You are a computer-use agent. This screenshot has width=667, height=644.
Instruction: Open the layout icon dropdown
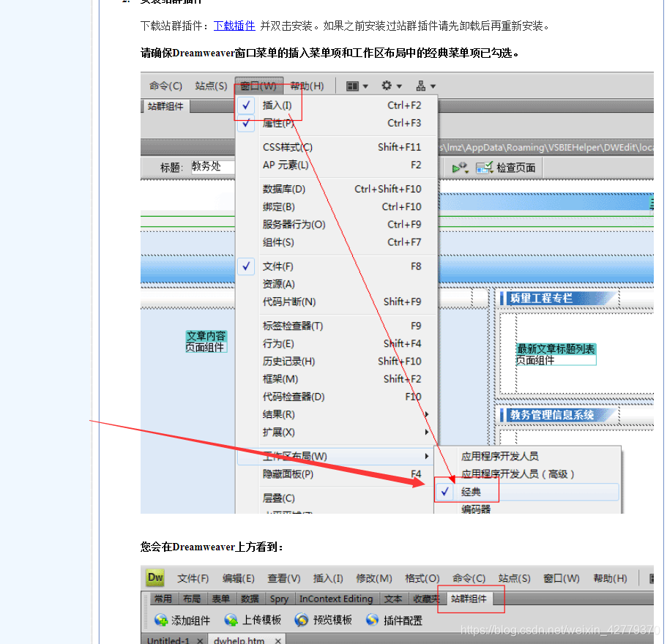pyautogui.click(x=357, y=86)
